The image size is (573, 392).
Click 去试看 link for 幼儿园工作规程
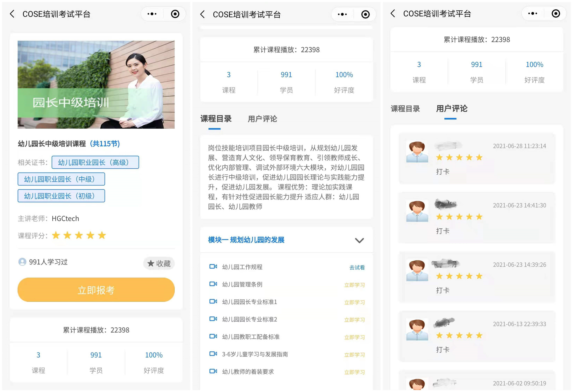click(357, 267)
